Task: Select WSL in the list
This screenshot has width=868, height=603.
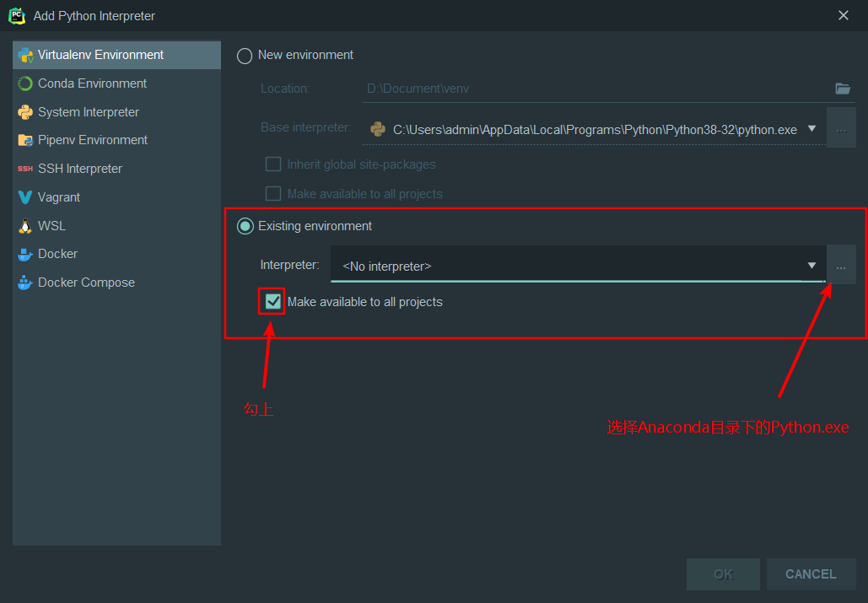Action: click(x=116, y=226)
